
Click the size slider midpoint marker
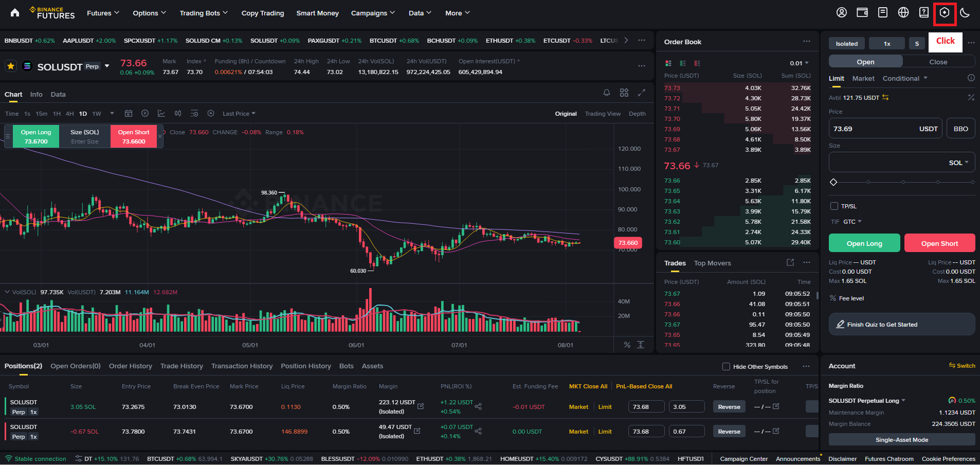(x=903, y=182)
